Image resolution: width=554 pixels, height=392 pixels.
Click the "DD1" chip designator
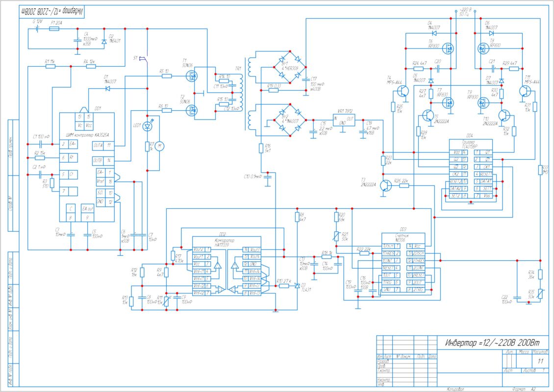98,108
